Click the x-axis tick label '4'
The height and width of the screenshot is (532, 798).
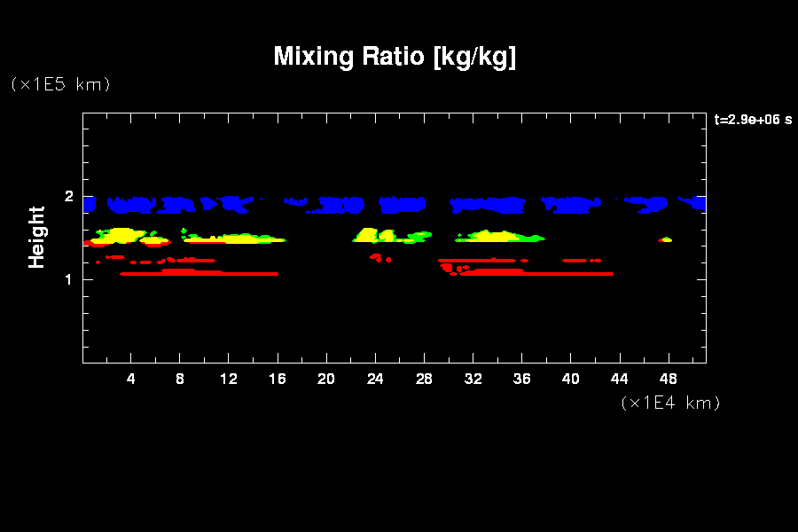[131, 379]
